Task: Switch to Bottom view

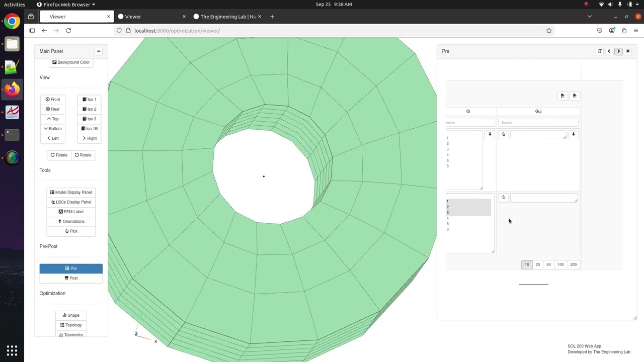Action: (x=53, y=129)
